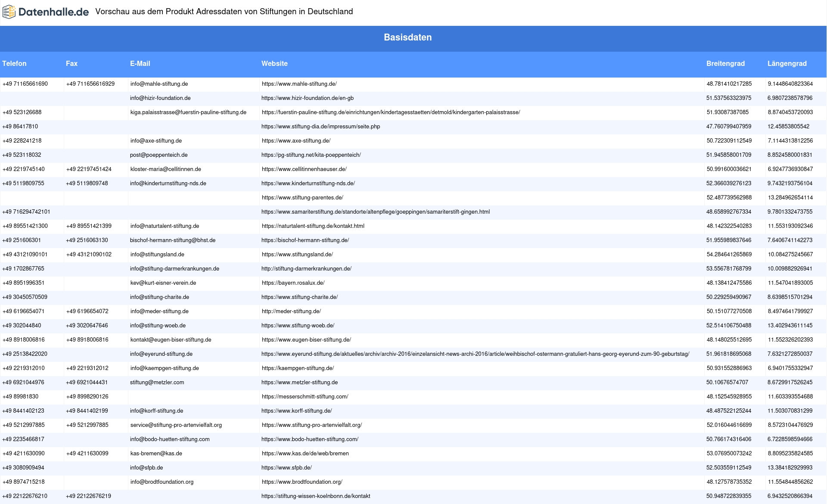Open the meder-stiftung.de website link
The width and height of the screenshot is (827, 504).
click(x=291, y=311)
